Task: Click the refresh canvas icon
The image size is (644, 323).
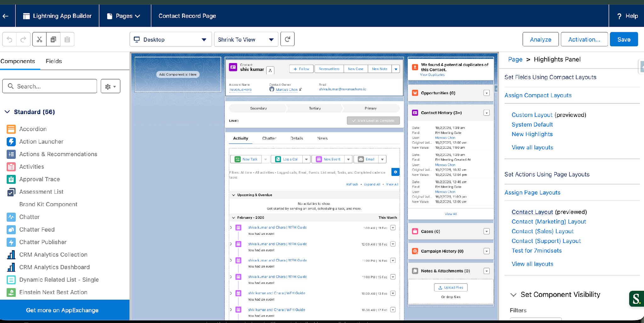Action: [x=287, y=39]
